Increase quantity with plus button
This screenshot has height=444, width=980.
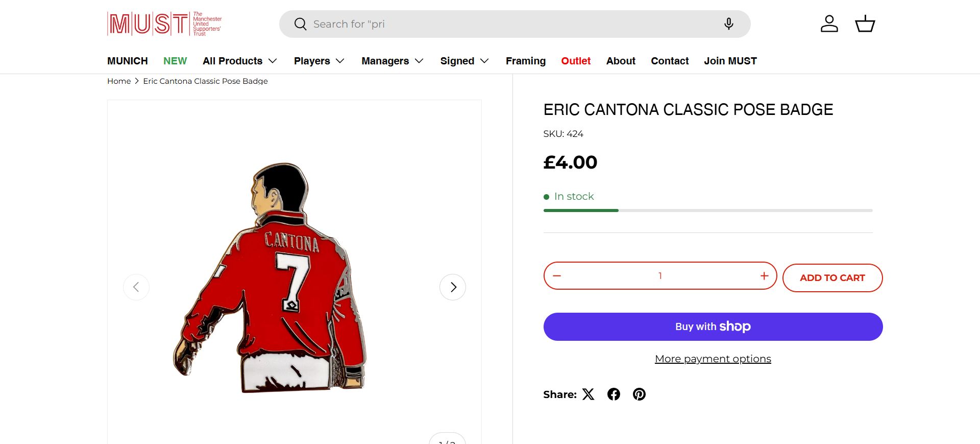[764, 276]
